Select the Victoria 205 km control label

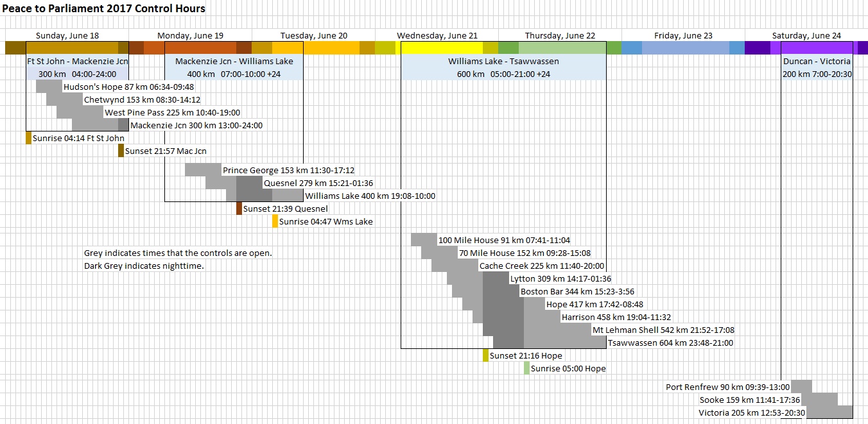[752, 412]
